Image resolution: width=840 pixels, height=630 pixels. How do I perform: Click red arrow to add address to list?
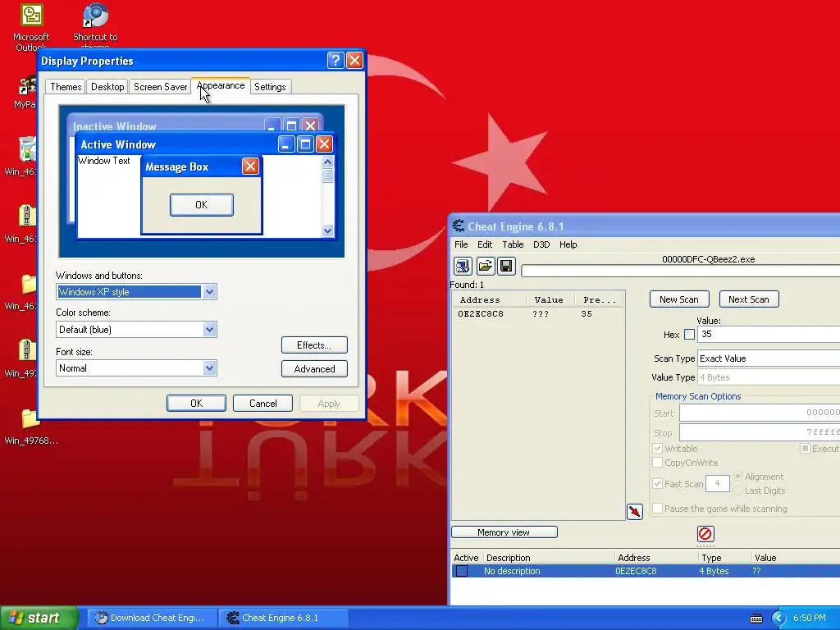click(635, 512)
